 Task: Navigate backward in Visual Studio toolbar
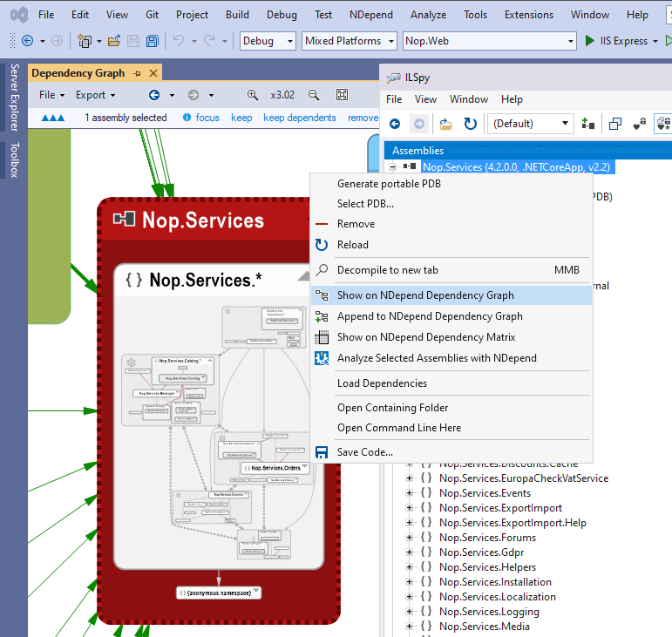click(27, 41)
